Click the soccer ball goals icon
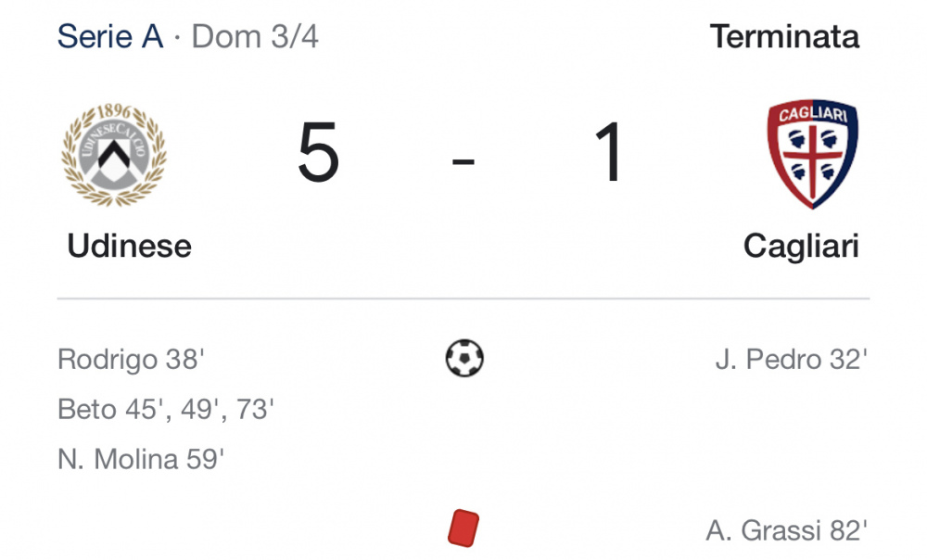Screen dimensions: 927x560 click(x=464, y=359)
